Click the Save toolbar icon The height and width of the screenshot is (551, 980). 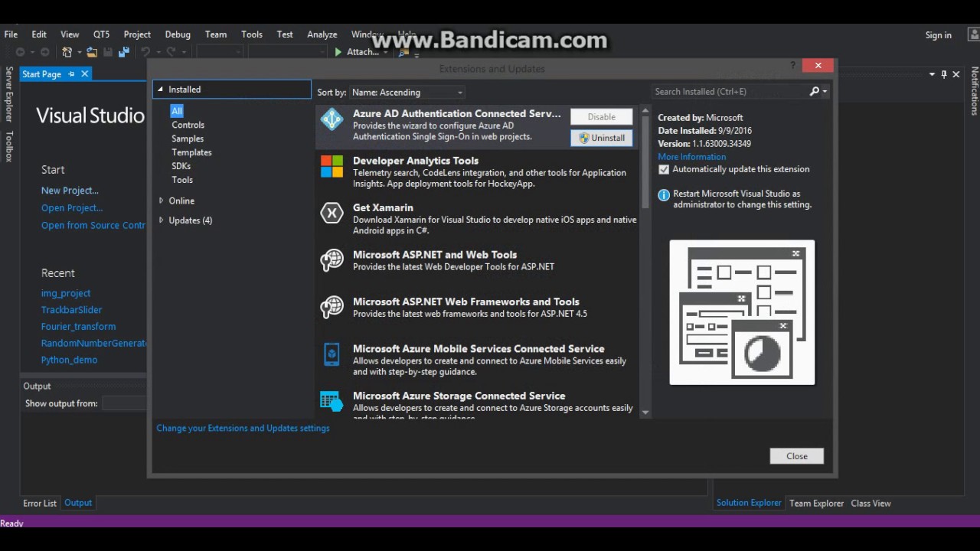point(108,52)
